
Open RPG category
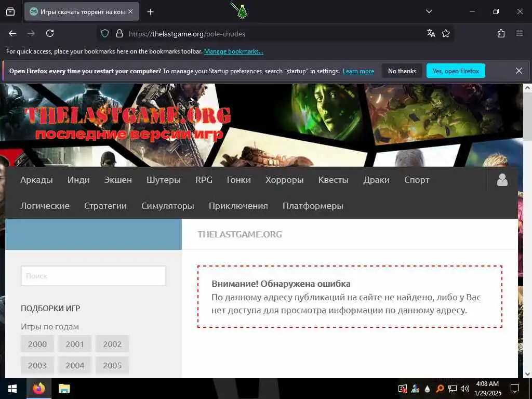coord(204,180)
